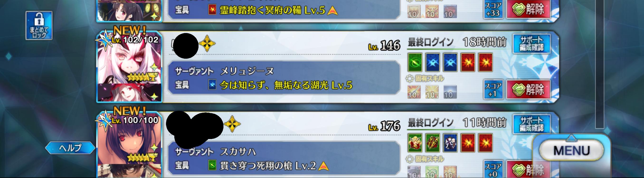Open the ヘルプ help button

coord(70,148)
